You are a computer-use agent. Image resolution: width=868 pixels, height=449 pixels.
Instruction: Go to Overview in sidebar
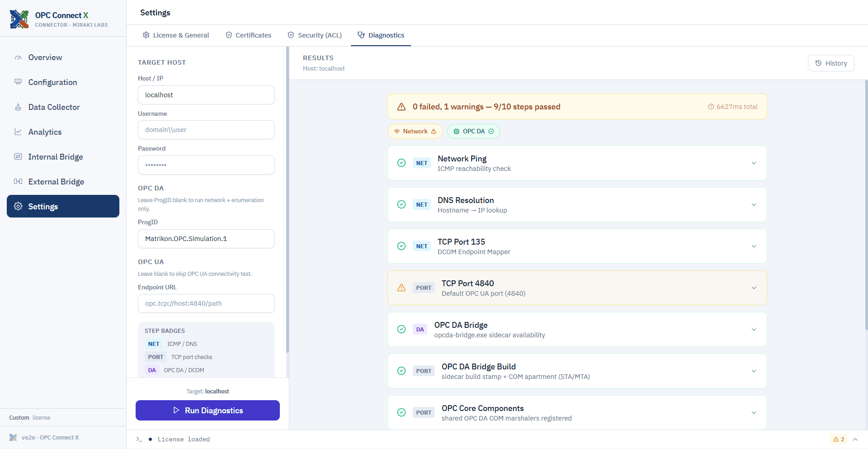click(x=63, y=57)
